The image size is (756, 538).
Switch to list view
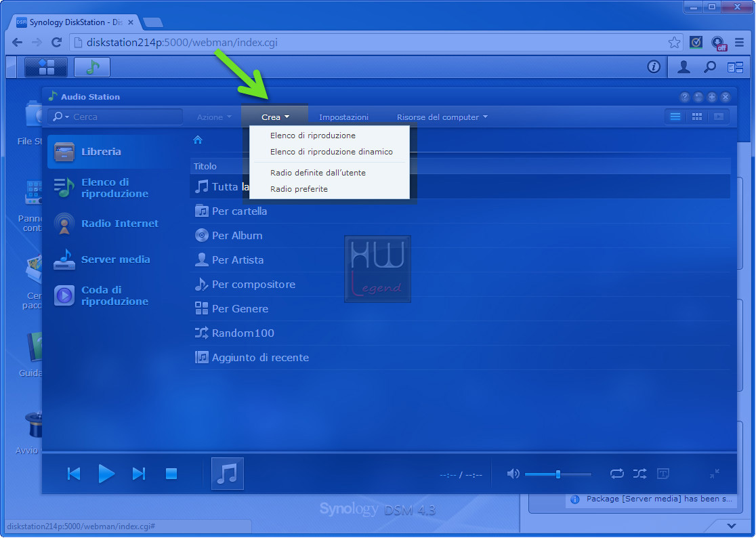point(675,117)
